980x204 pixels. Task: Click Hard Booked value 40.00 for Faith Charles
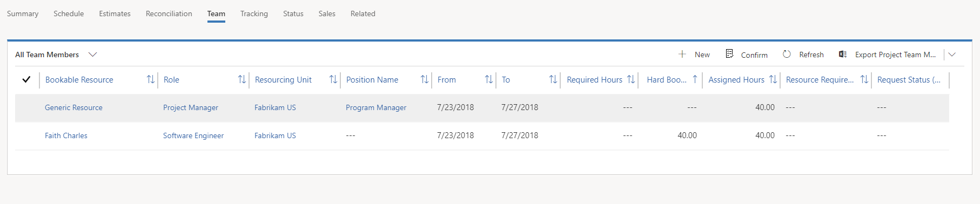687,135
